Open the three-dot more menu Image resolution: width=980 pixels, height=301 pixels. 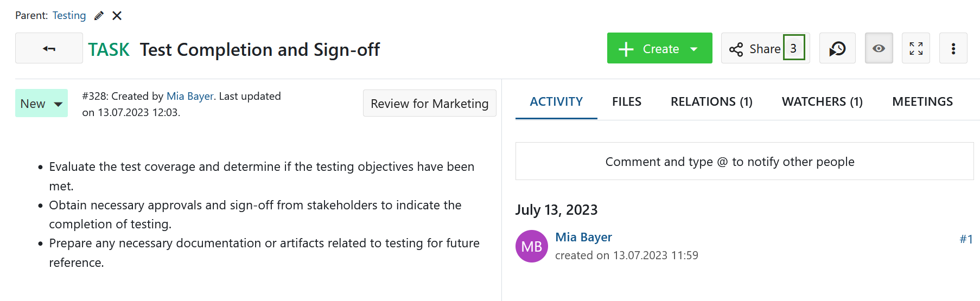(x=953, y=48)
